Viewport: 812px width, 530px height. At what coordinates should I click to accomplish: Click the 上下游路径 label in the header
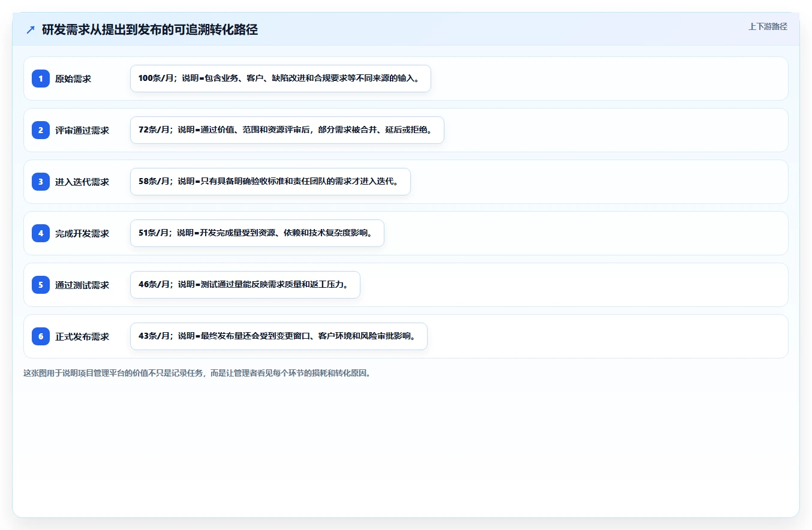(768, 26)
